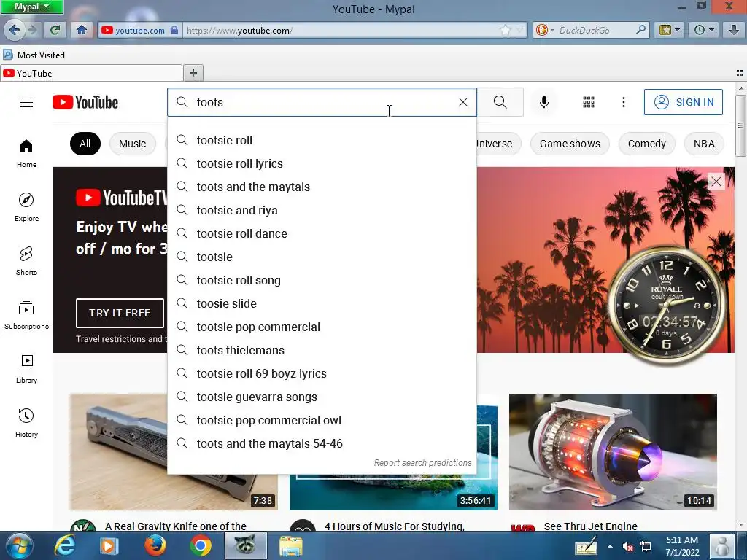Choose suggestion 'tootsie roll song'
This screenshot has width=747, height=560.
322,280
